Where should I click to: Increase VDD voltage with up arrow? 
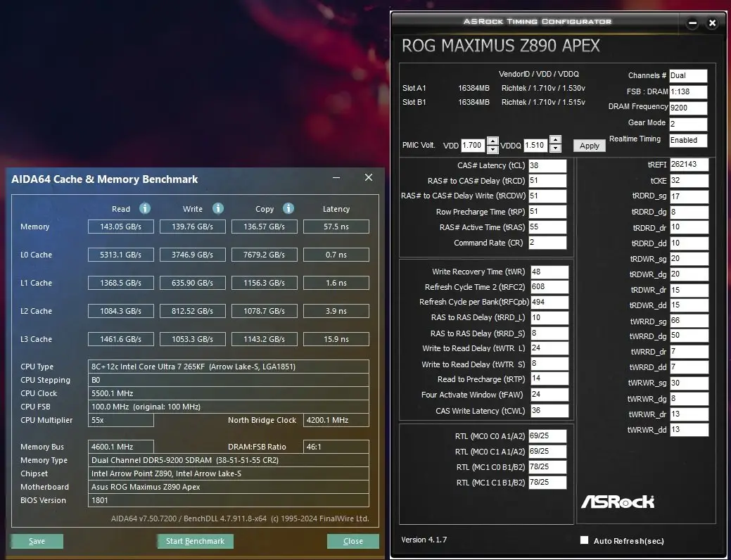492,141
